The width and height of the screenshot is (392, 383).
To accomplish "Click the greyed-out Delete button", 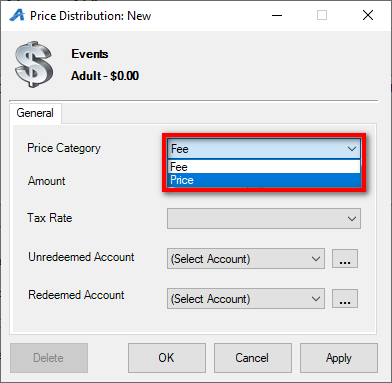I will pyautogui.click(x=49, y=358).
